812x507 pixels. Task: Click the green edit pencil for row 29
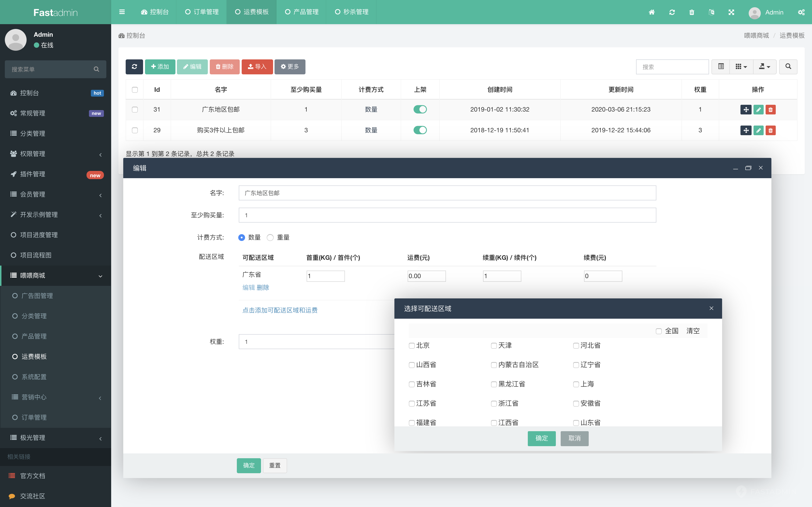pyautogui.click(x=758, y=130)
